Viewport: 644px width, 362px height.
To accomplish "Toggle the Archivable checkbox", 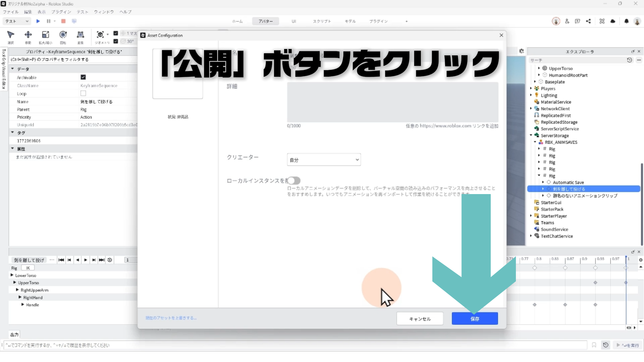I will [83, 77].
